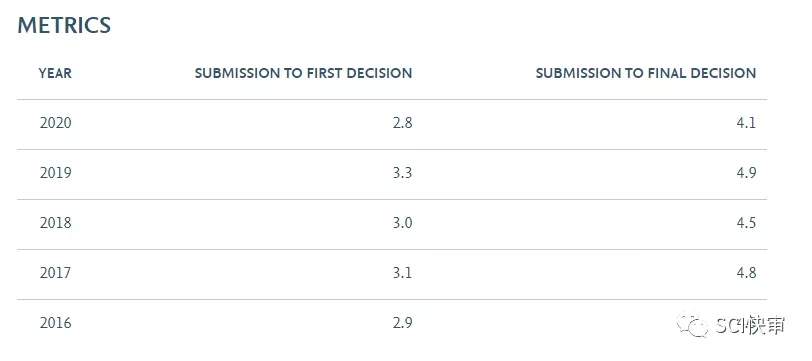Select the YEAR column header
Viewport: 812px width, 361px height.
click(55, 74)
